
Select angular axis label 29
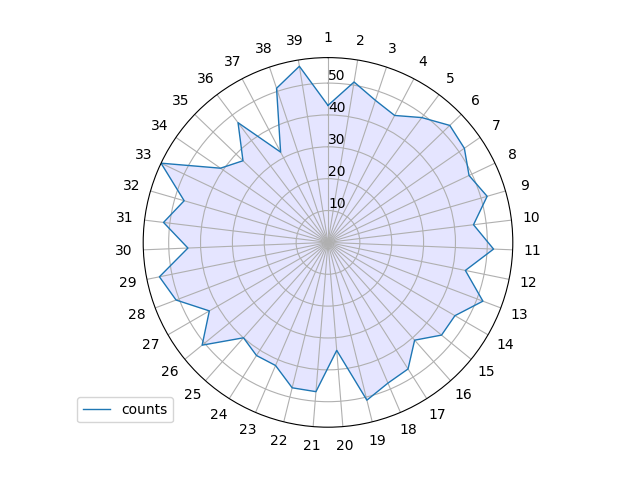click(128, 282)
